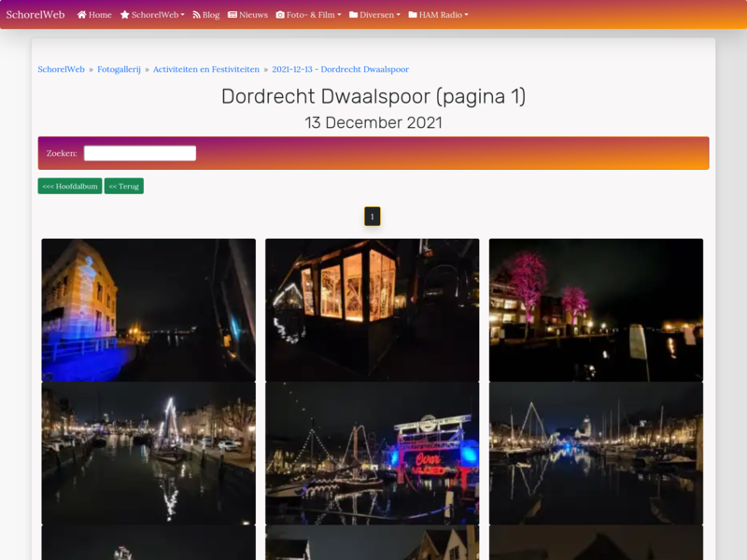
Task: Expand the HAM Radio dropdown caret
Action: (466, 15)
